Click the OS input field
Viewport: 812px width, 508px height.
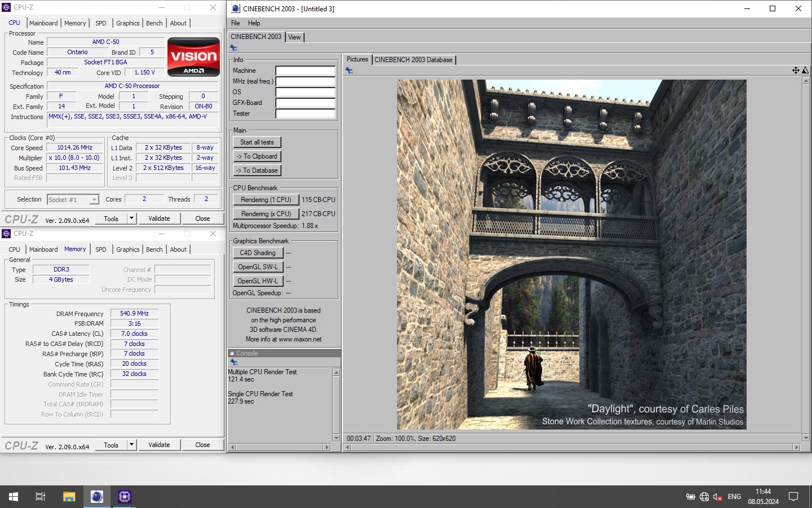pyautogui.click(x=305, y=92)
